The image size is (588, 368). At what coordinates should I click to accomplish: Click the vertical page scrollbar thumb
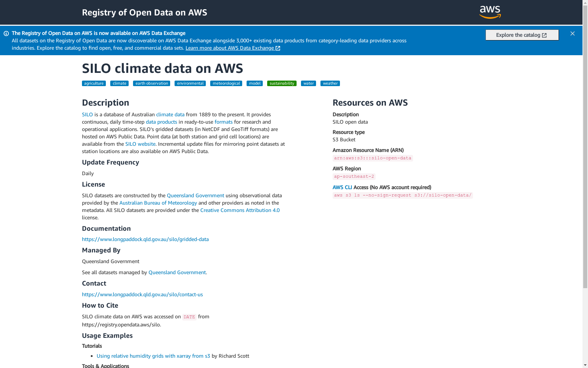(x=585, y=147)
